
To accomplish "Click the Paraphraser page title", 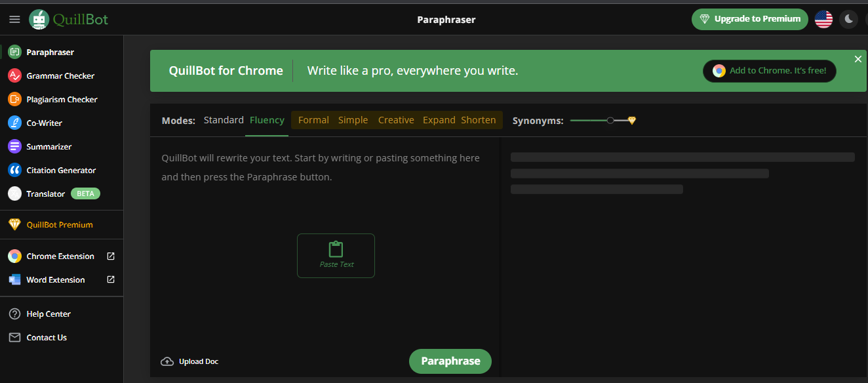I will (x=446, y=20).
